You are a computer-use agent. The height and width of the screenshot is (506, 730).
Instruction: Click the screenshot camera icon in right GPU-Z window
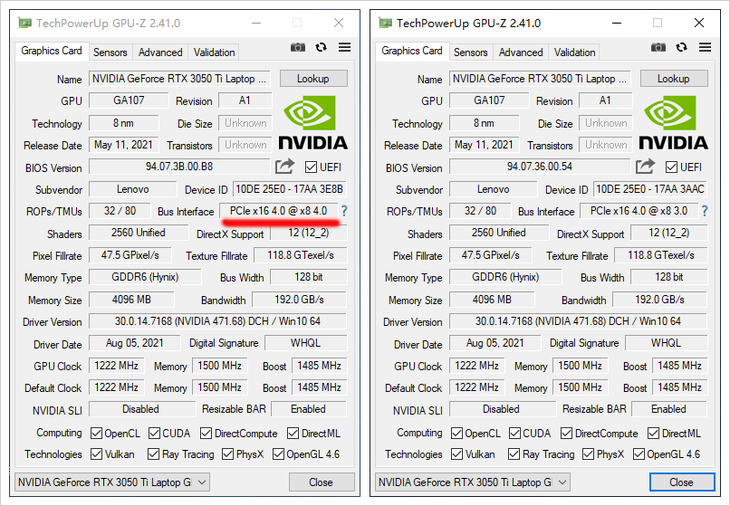[x=658, y=47]
